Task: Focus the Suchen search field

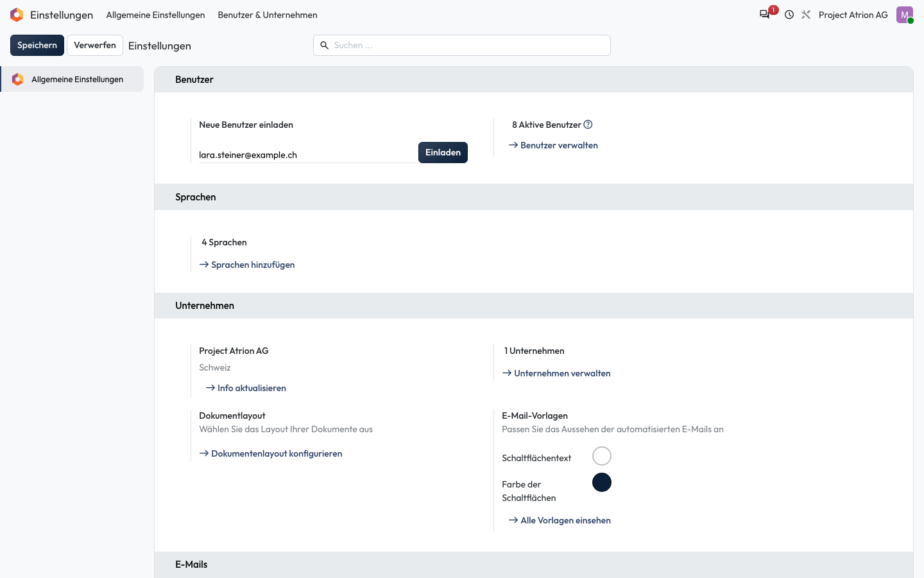Action: pos(462,46)
